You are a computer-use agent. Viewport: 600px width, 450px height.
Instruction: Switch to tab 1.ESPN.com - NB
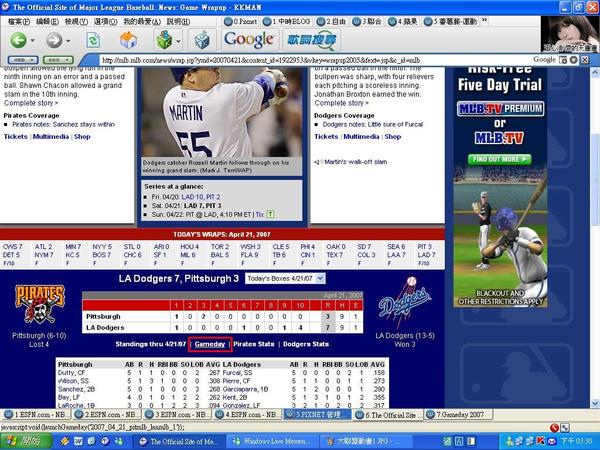pos(37,415)
